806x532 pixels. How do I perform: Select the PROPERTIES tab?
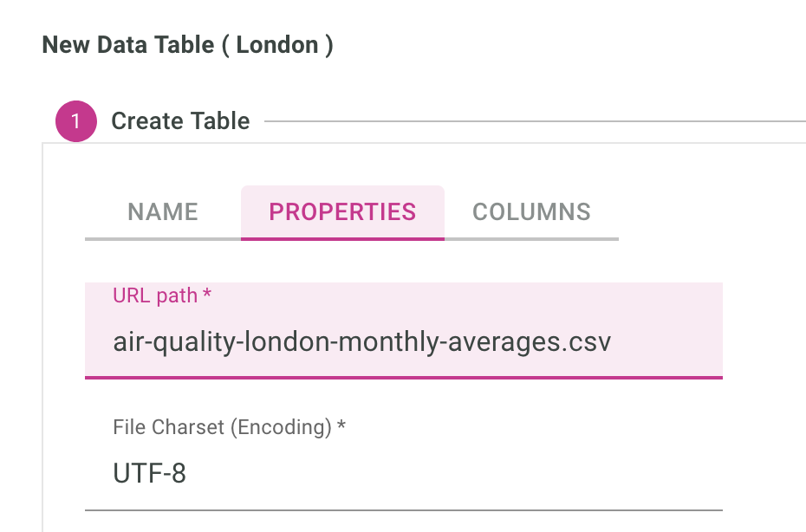point(341,211)
